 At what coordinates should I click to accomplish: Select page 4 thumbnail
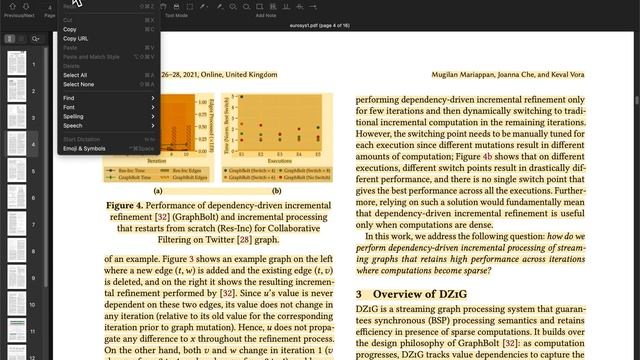(17, 143)
